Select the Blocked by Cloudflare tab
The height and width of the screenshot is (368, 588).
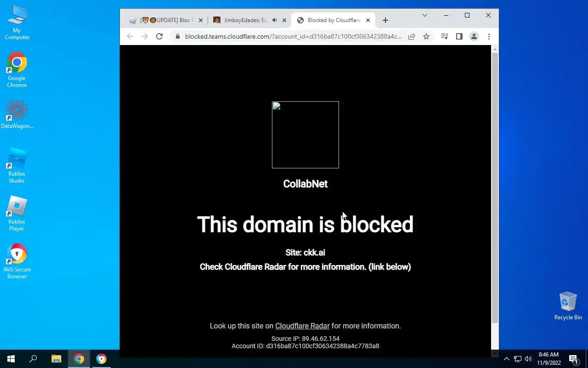(334, 20)
